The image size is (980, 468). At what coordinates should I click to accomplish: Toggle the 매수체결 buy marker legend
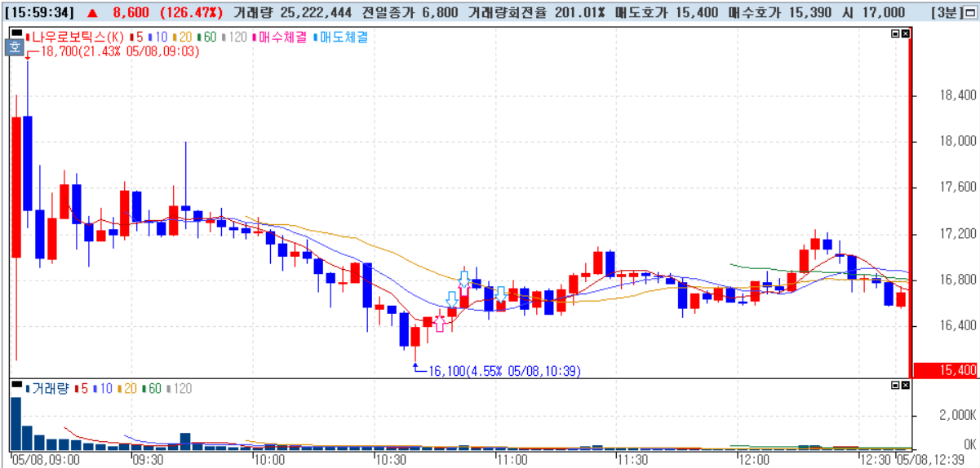point(282,38)
